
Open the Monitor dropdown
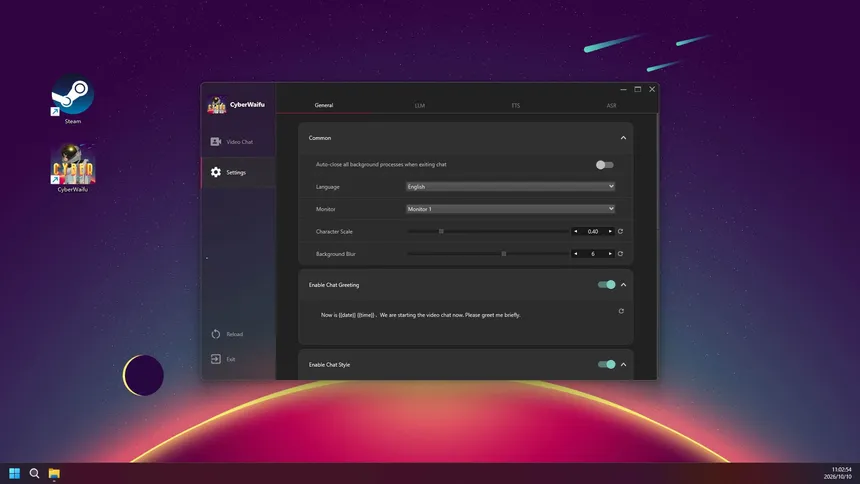(510, 209)
